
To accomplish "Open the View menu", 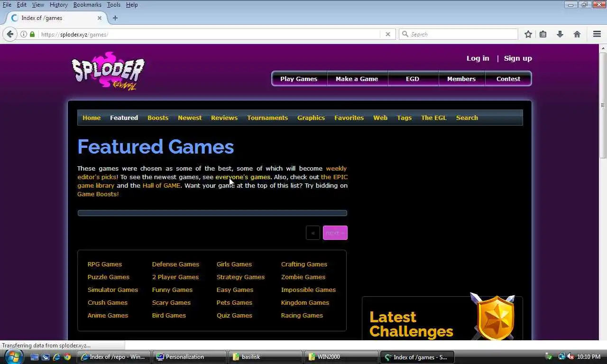I will [x=38, y=5].
